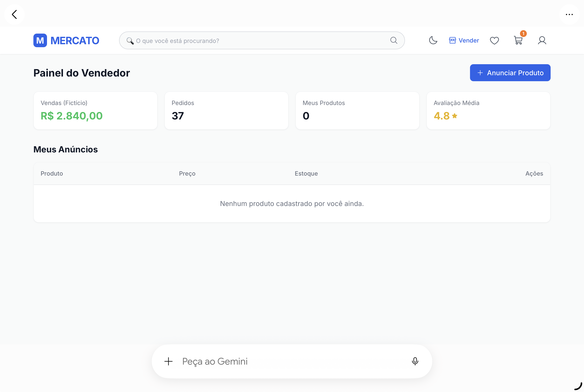This screenshot has height=392, width=584.
Task: Select the Meus Produtos count 0
Action: click(306, 116)
